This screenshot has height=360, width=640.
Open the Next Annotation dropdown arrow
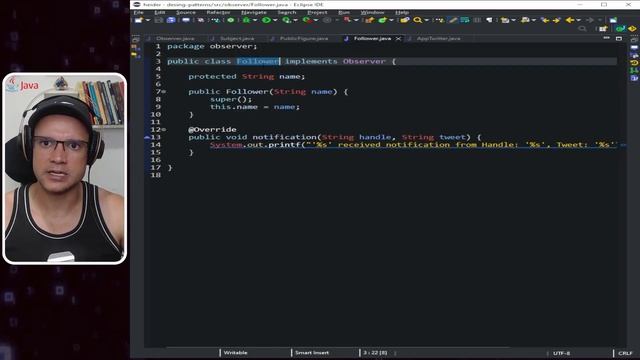click(x=513, y=20)
